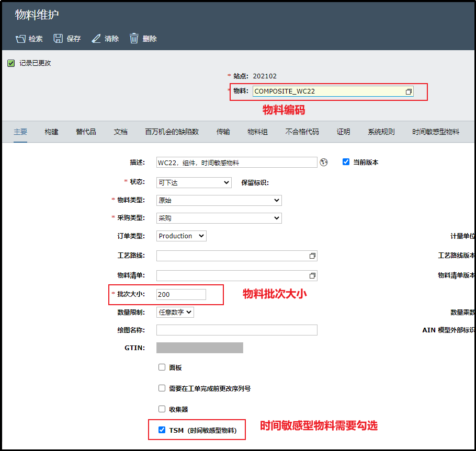Switch to the 替代品 tab

pyautogui.click(x=86, y=132)
